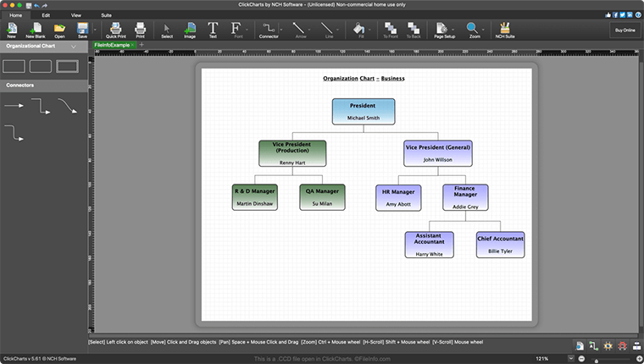Viewport: 644px width, 364px height.
Task: Switch to the Edit ribbon tab
Action: tap(46, 15)
